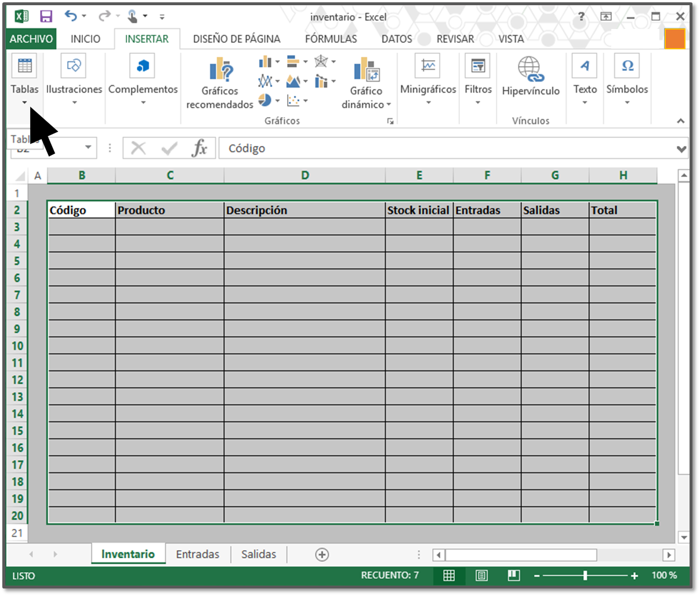
Task: Switch to the Entradas sheet tab
Action: click(x=198, y=554)
